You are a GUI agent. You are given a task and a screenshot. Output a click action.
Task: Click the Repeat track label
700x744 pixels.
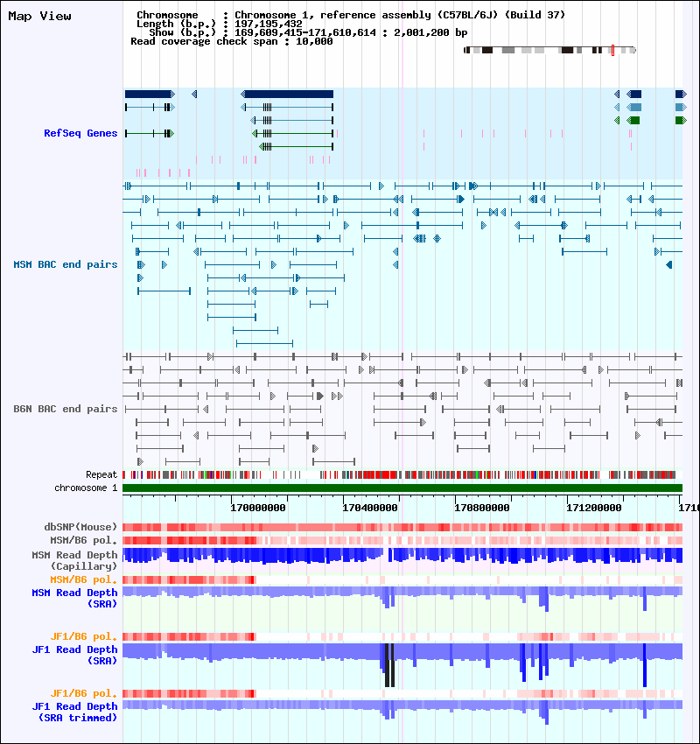click(101, 474)
